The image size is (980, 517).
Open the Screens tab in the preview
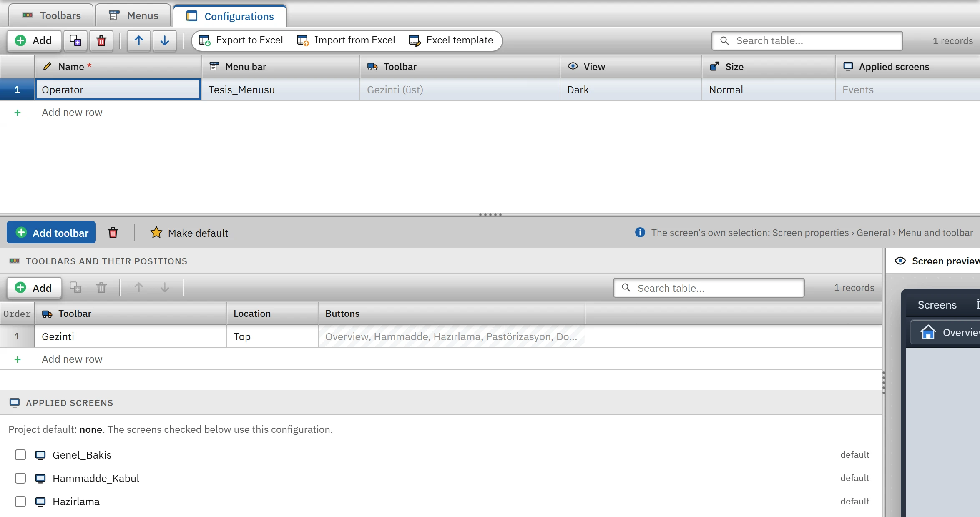937,305
